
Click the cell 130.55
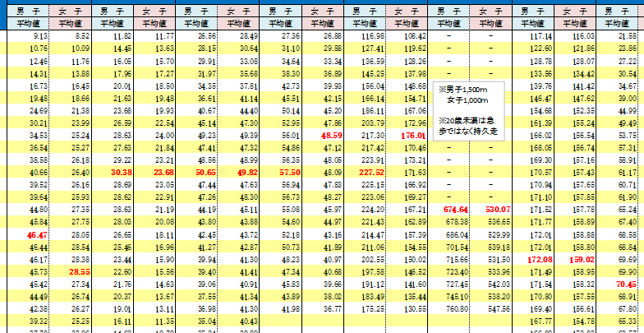[416, 308]
